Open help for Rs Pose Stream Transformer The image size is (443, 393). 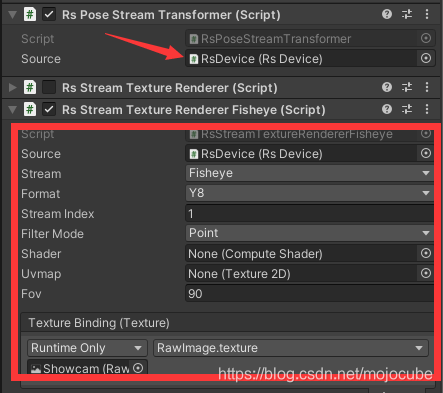coord(387,14)
